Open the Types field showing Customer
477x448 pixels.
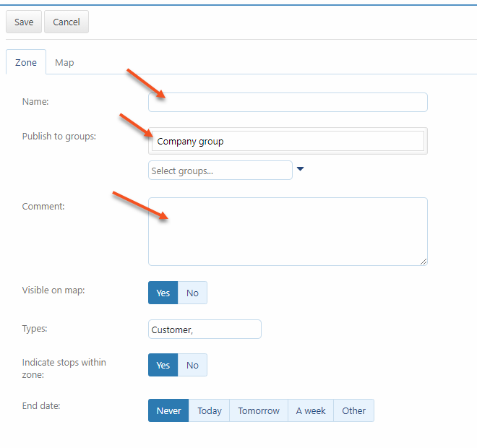pos(205,329)
